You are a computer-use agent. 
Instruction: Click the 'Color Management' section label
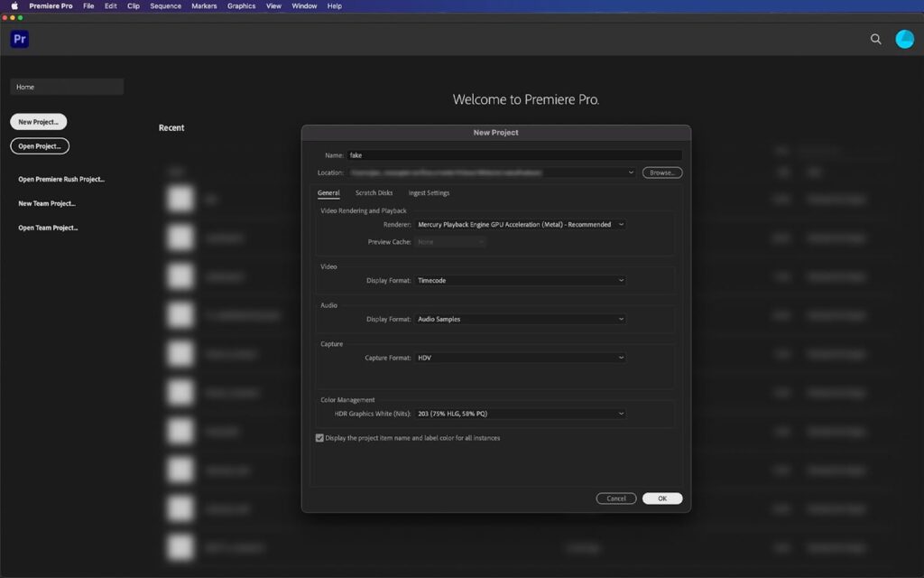(x=347, y=400)
